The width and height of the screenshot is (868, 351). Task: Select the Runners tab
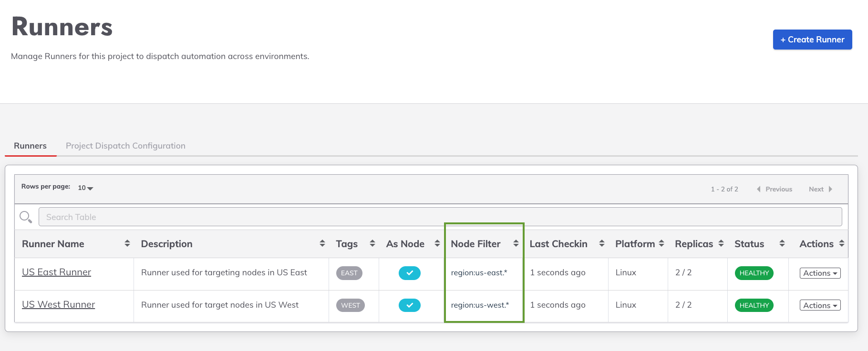point(30,146)
